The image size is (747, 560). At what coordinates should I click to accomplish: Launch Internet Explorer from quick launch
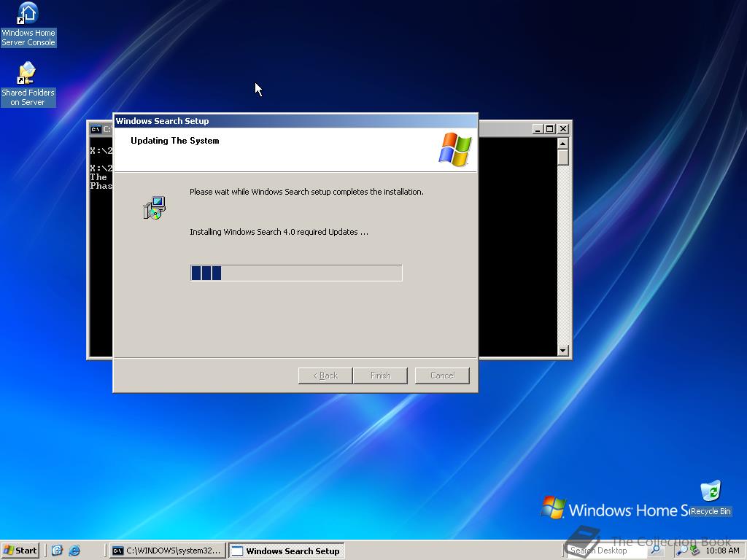(x=74, y=551)
